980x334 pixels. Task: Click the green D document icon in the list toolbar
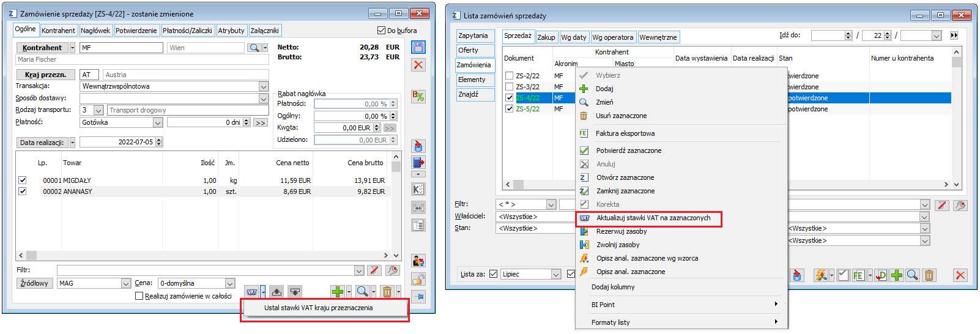coord(882,275)
